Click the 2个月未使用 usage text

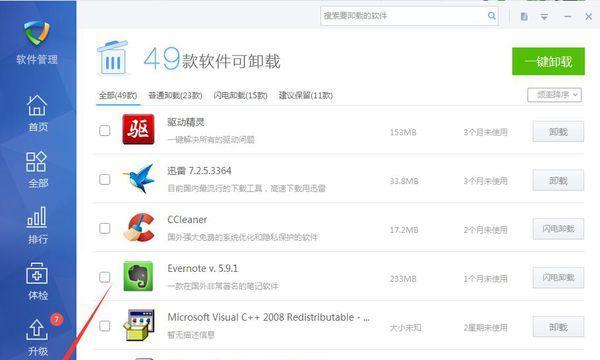pos(486,230)
